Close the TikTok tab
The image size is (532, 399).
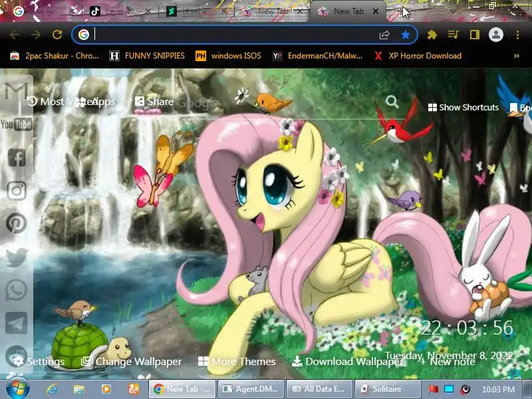point(148,11)
